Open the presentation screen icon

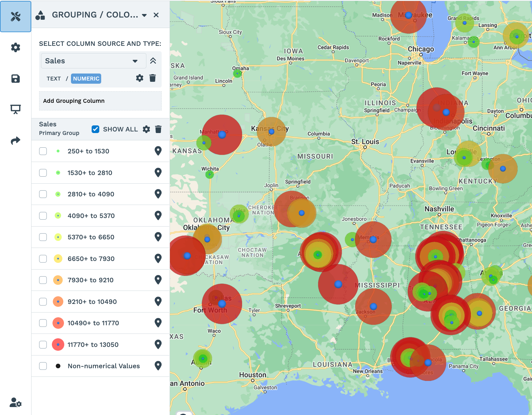(15, 109)
